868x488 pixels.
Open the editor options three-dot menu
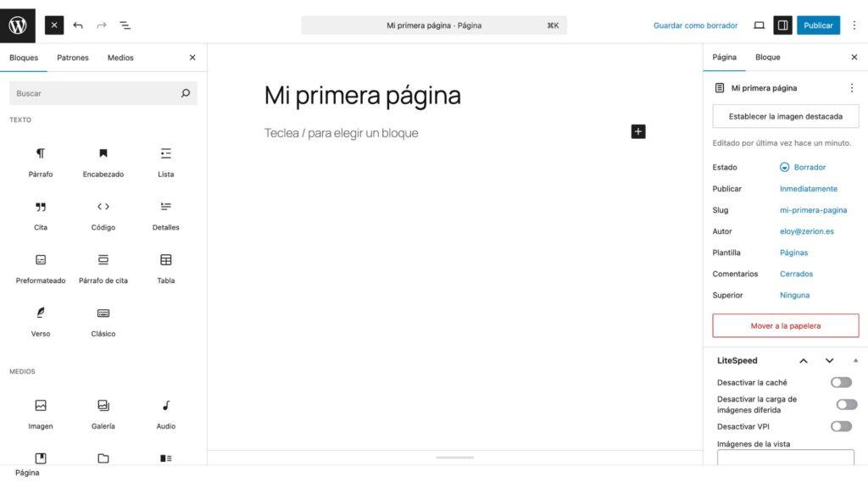pos(854,25)
